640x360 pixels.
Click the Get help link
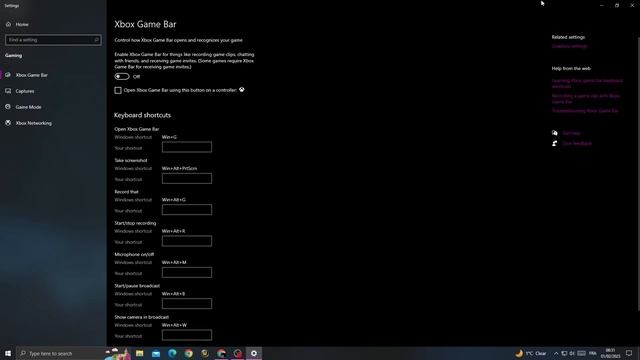click(571, 133)
